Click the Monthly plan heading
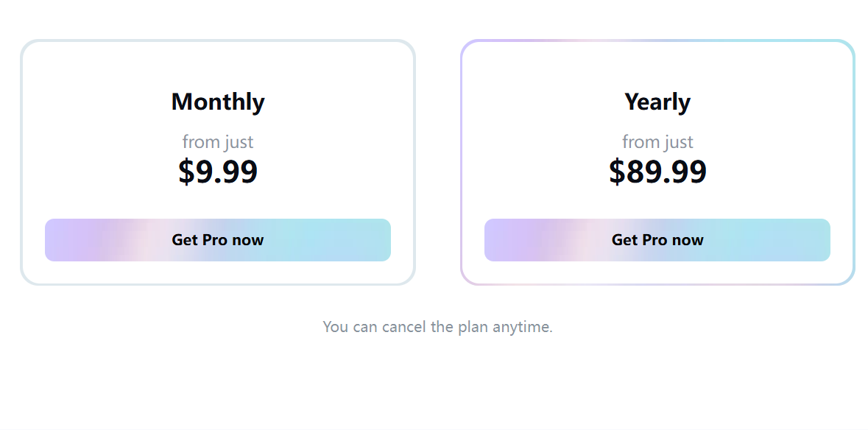 tap(218, 102)
